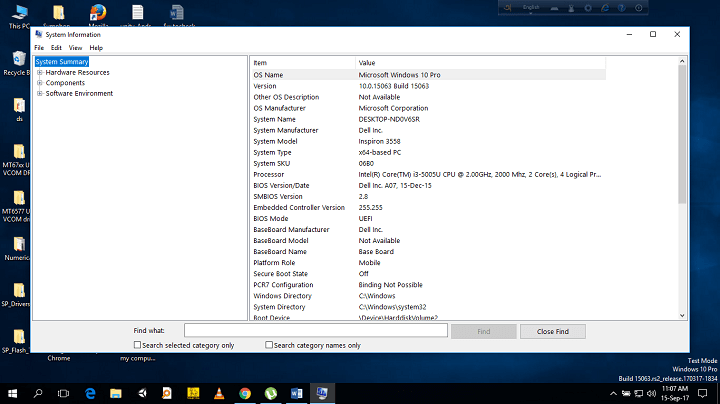The image size is (720, 404).
Task: Select the Numeric desktop folder
Action: (17, 248)
